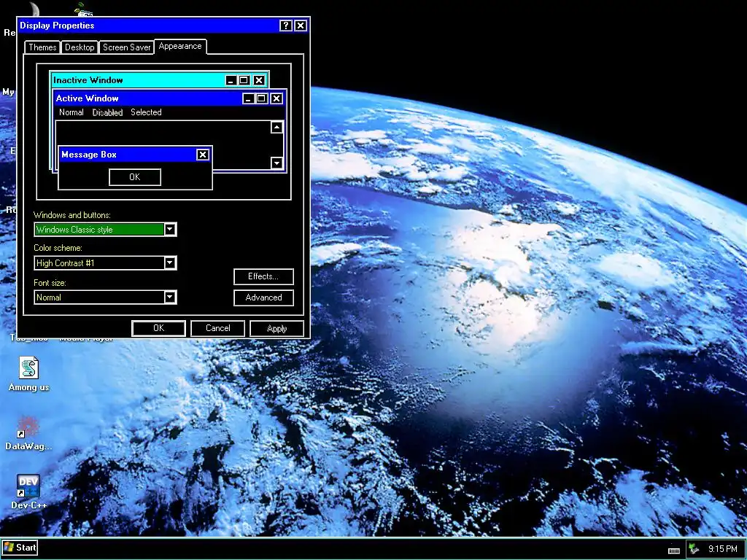This screenshot has height=560, width=747.
Task: Open the Effects dialog
Action: click(263, 276)
